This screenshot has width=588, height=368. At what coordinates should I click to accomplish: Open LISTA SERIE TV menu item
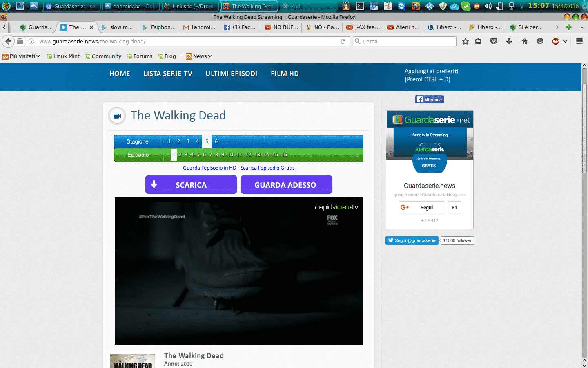click(168, 74)
